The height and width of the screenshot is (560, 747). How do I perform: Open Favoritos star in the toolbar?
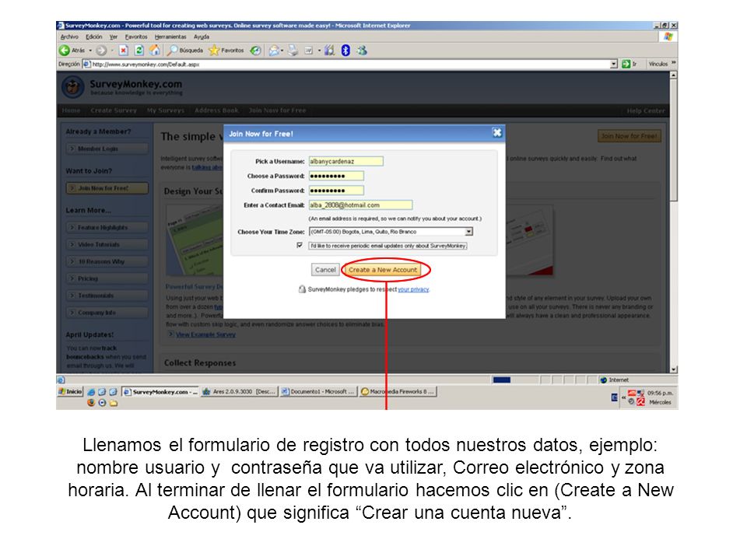coord(226,50)
